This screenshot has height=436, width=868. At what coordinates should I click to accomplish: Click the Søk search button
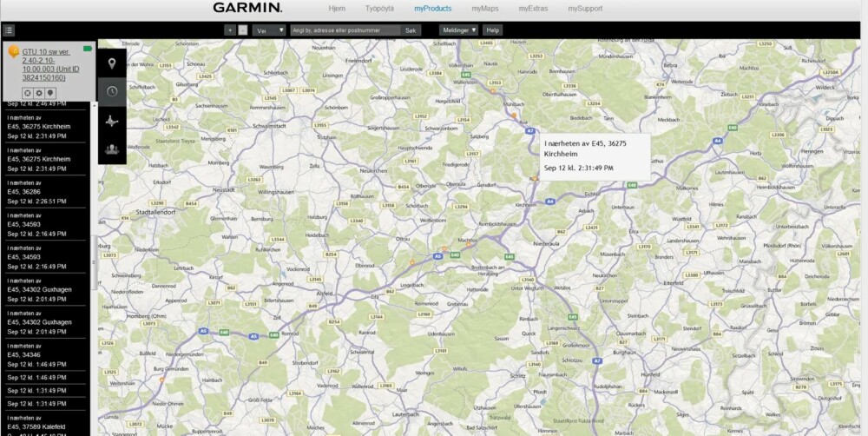[x=411, y=30]
